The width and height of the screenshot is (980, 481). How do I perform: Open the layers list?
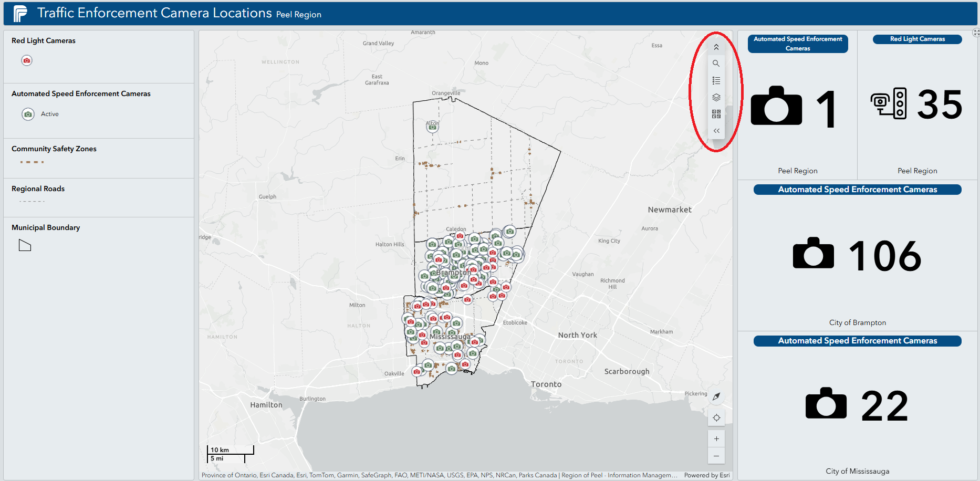716,97
